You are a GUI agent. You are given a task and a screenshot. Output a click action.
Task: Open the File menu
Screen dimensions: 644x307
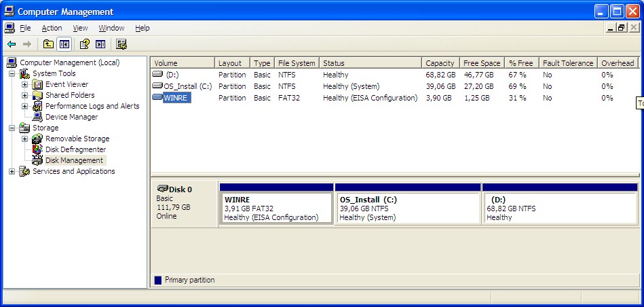(26, 28)
